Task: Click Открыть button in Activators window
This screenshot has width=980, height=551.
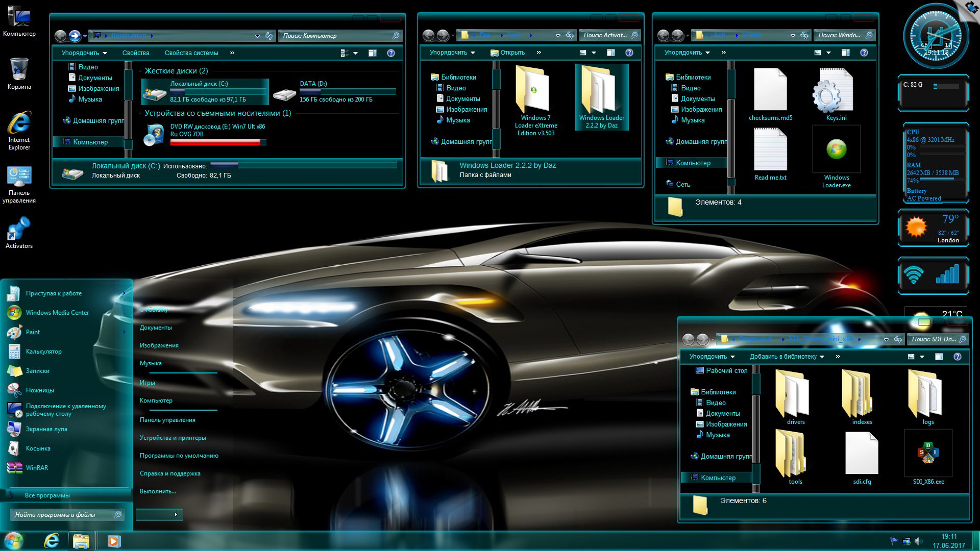Action: pos(507,53)
